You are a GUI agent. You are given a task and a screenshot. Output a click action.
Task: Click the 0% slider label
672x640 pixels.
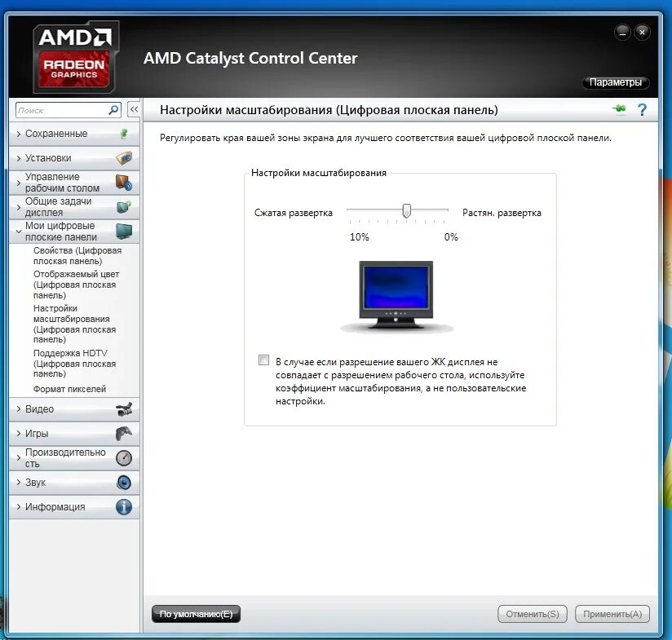(x=451, y=237)
